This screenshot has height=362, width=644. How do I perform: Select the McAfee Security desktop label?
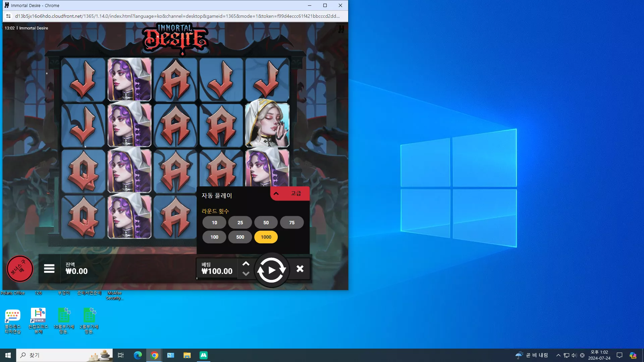coord(114,295)
